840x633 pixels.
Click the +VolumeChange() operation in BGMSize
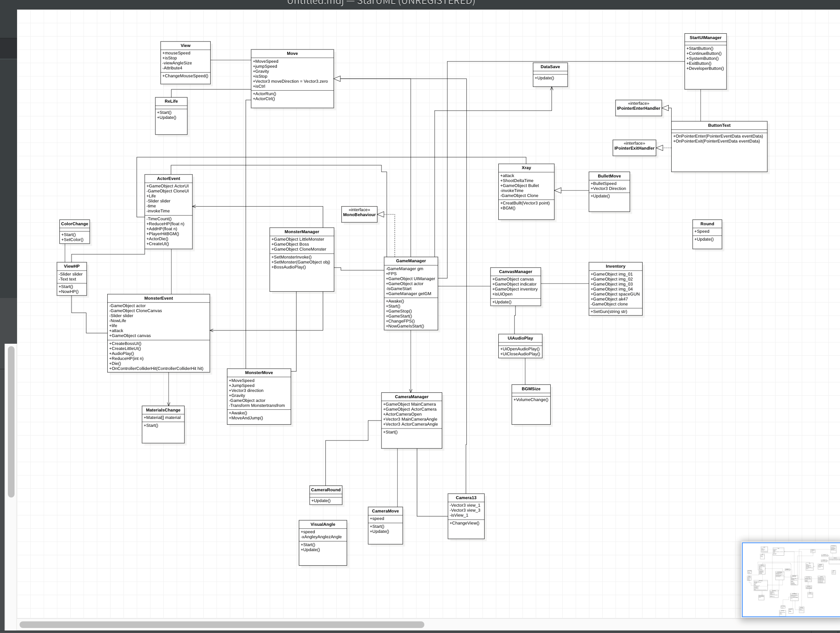[531, 400]
